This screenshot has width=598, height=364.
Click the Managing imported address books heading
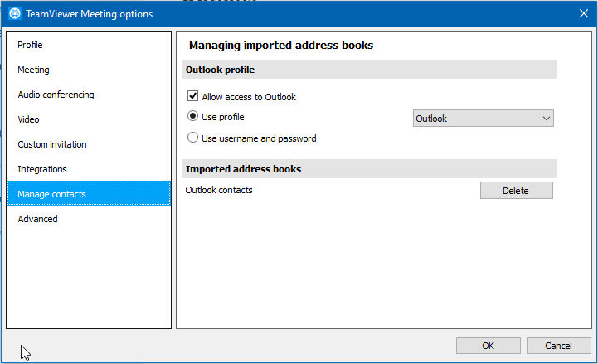[x=281, y=46]
